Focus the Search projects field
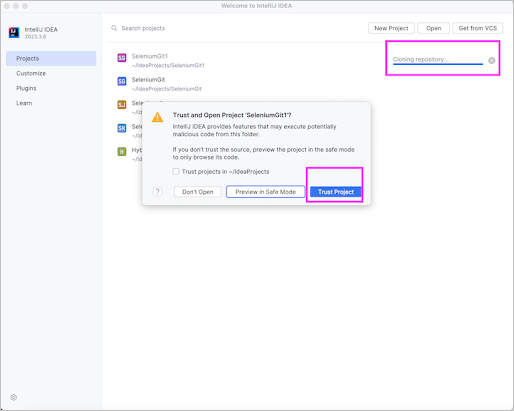This screenshot has height=411, width=514. click(143, 28)
